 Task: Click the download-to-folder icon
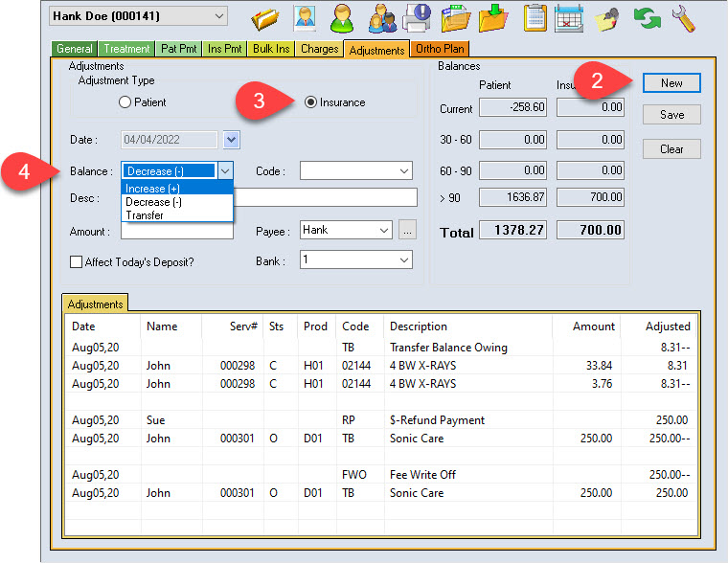click(x=493, y=18)
